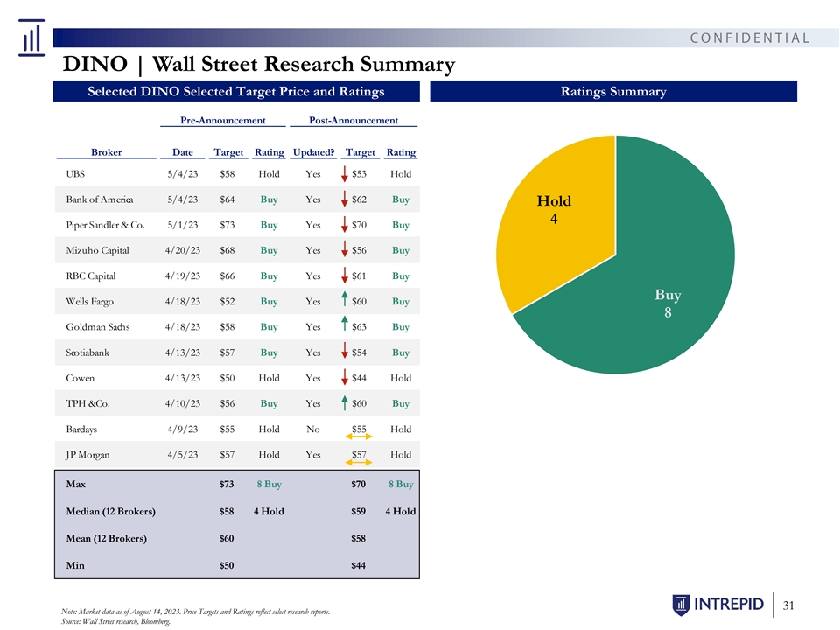This screenshot has height=630, width=840.
Task: Click the red down arrow in Scotiabank row
Action: [x=345, y=352]
